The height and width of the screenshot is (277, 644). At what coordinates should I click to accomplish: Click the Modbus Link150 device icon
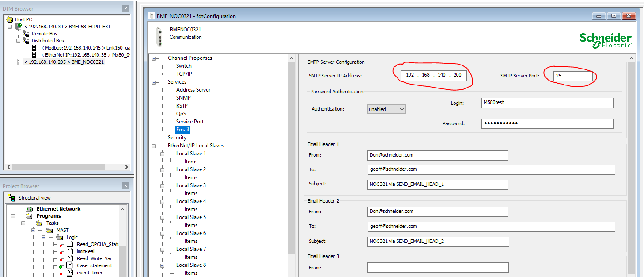pos(34,48)
